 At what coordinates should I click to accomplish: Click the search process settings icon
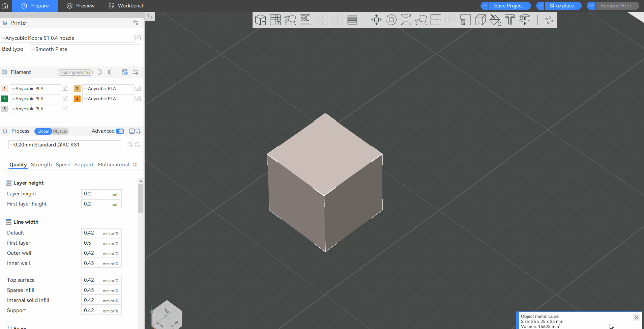coord(138,145)
